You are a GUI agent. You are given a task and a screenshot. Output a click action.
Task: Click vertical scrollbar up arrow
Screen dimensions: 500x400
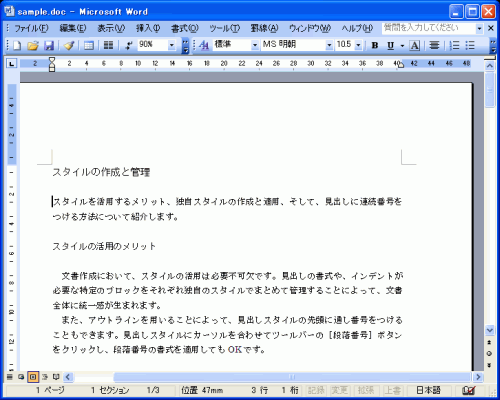tap(489, 66)
